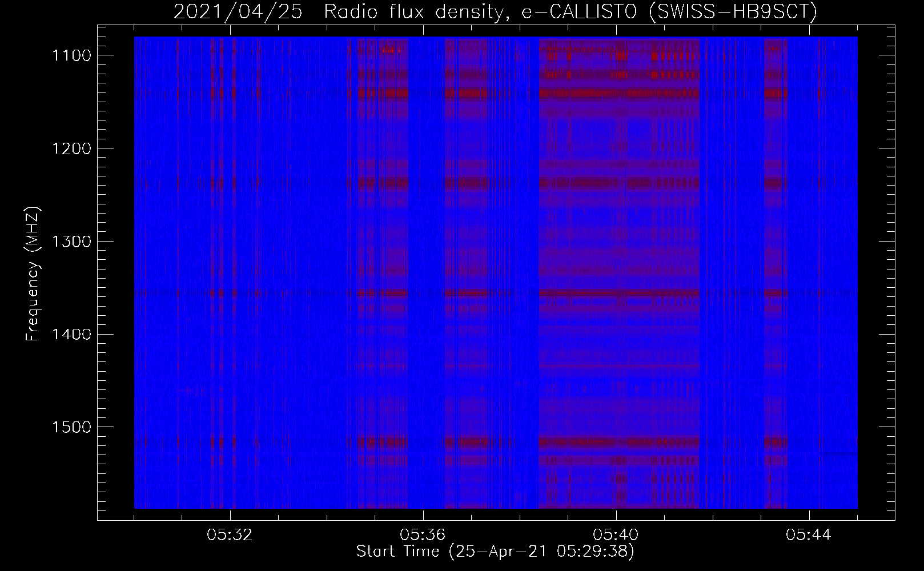Click the Start Time axis label

(x=495, y=552)
